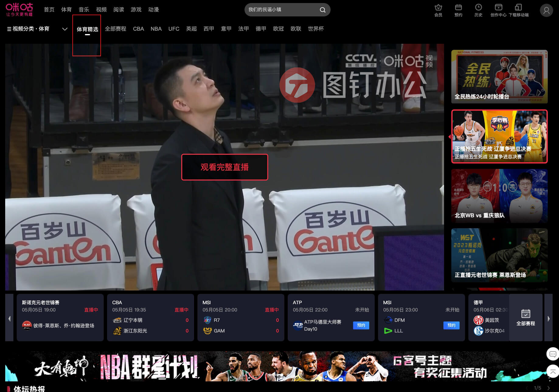The width and height of the screenshot is (559, 392).
Task: Show next matches in schedule strip
Action: [549, 318]
